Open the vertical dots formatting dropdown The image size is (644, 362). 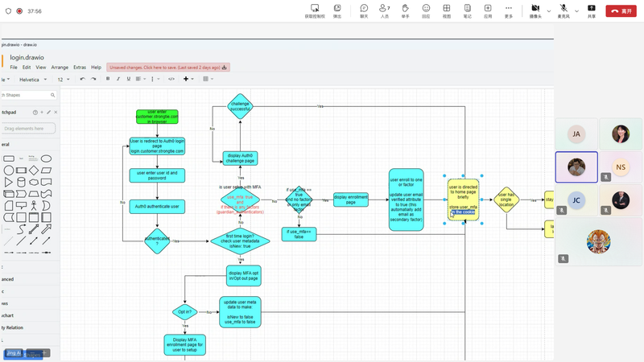tap(155, 79)
